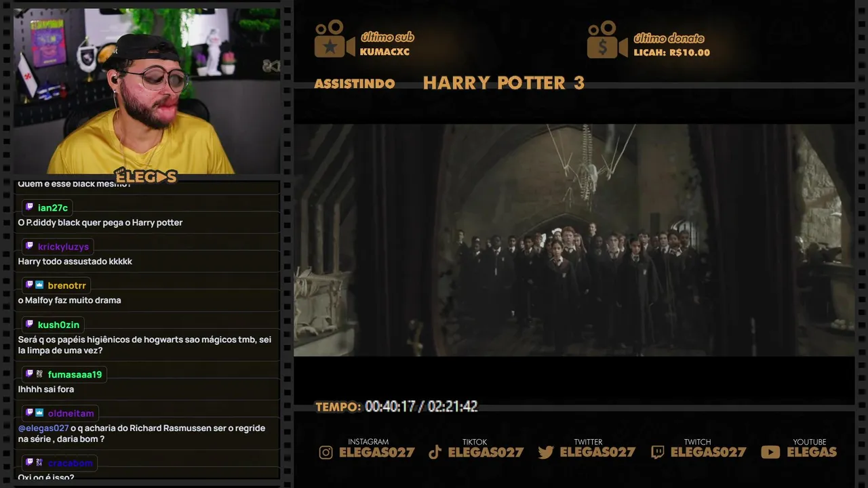Click message 'O P.diddy black quer pega o Harry potter'
868x488 pixels.
pos(100,223)
